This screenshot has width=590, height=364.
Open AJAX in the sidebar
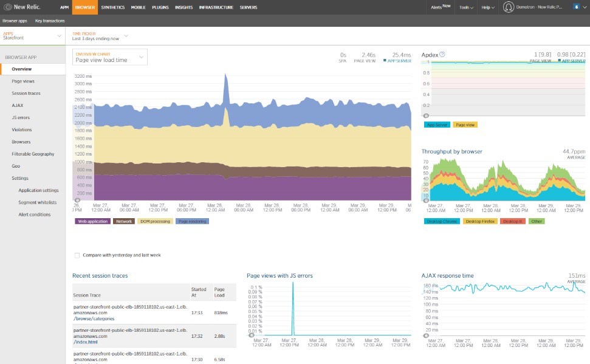[x=17, y=105]
